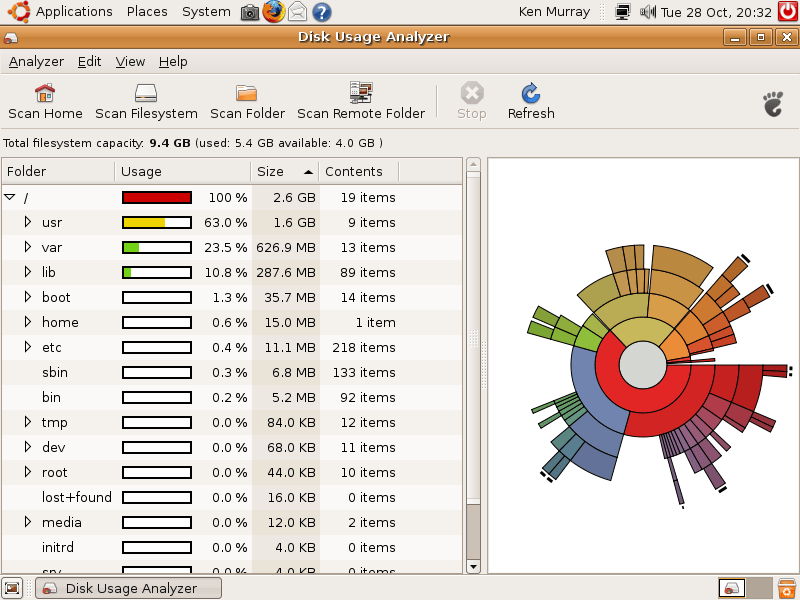Viewport: 800px width, 600px height.
Task: Click the Contents column header
Action: coord(356,171)
